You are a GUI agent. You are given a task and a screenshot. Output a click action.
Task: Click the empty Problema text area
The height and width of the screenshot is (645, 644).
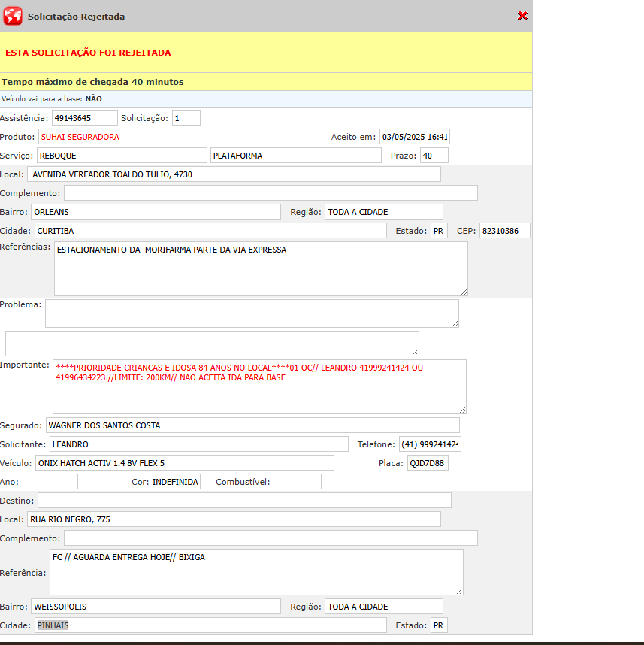252,313
